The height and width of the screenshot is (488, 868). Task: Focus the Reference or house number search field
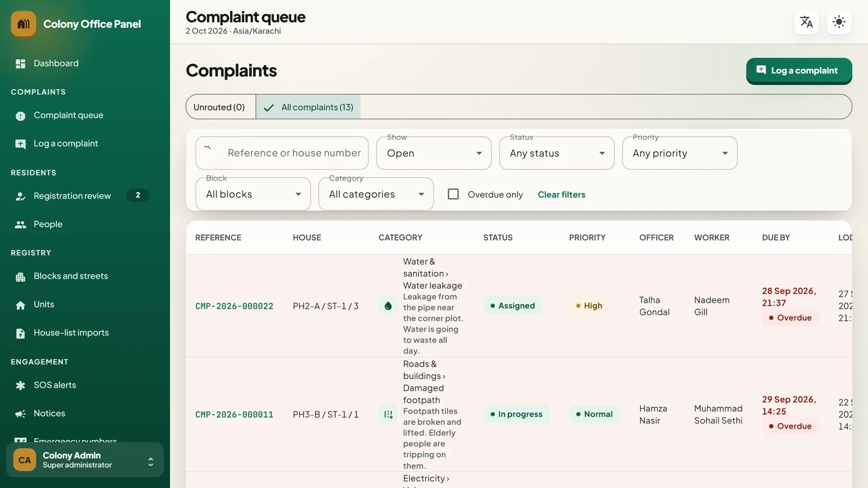(x=282, y=153)
